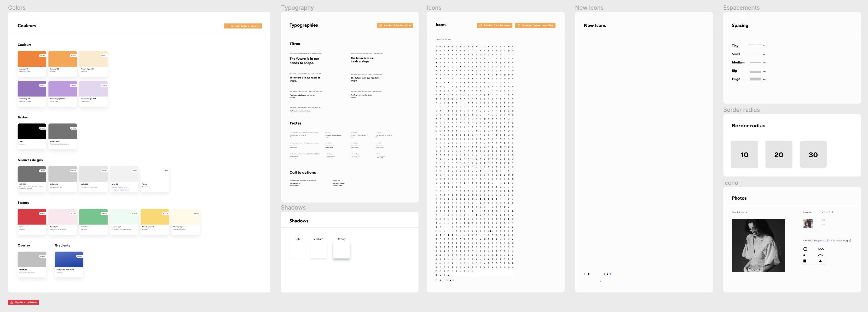The width and height of the screenshot is (868, 312).
Task: Click the Google logo in Icons frame
Action: (448, 280)
